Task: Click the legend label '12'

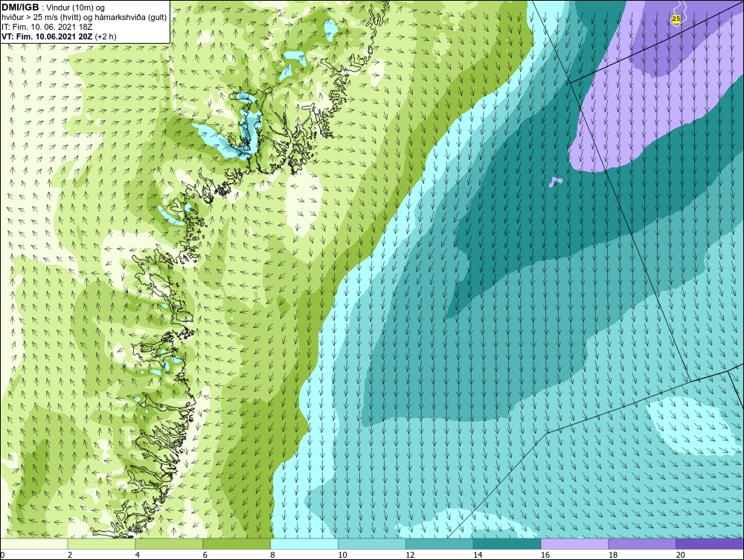Action: tap(410, 555)
